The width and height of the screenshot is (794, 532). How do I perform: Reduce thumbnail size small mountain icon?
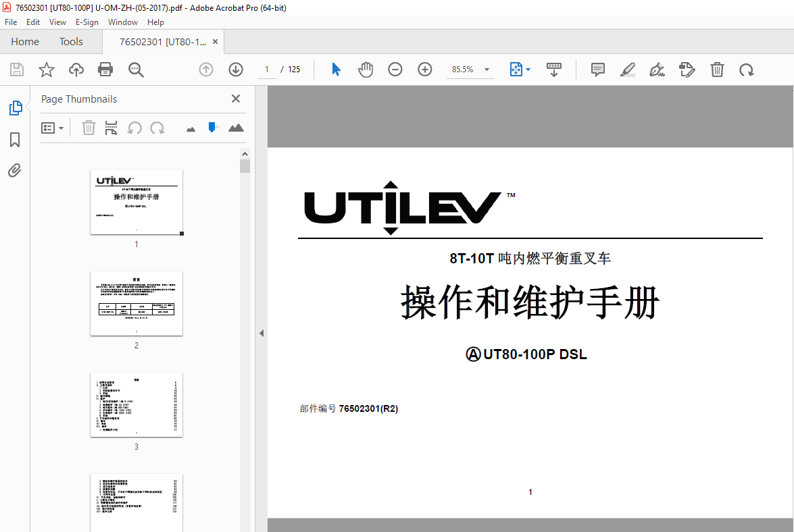[191, 130]
